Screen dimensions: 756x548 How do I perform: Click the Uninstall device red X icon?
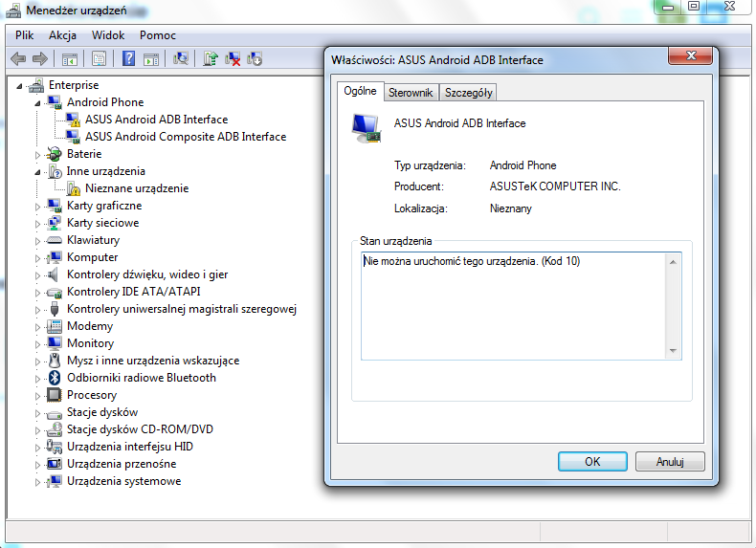(x=233, y=59)
